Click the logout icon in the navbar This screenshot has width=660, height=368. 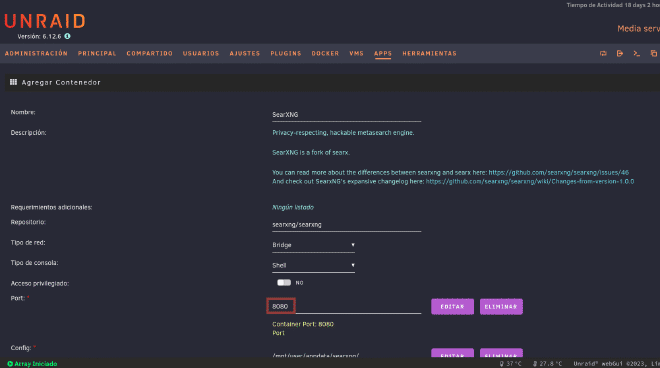tap(620, 53)
